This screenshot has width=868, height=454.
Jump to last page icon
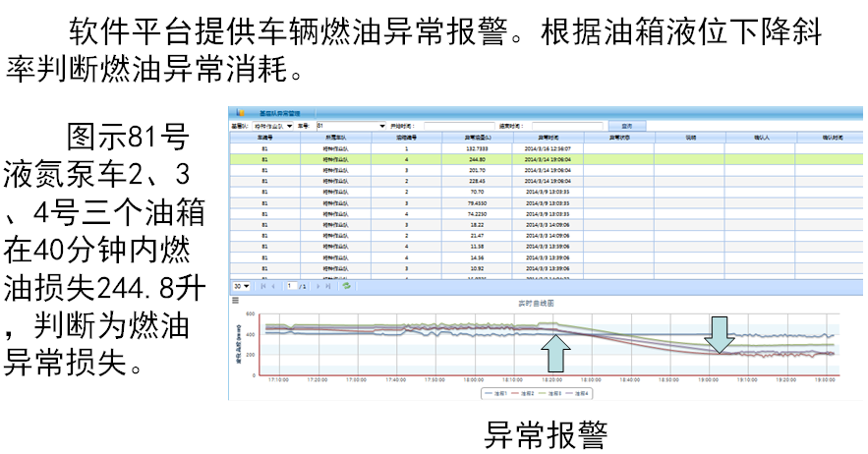[329, 286]
